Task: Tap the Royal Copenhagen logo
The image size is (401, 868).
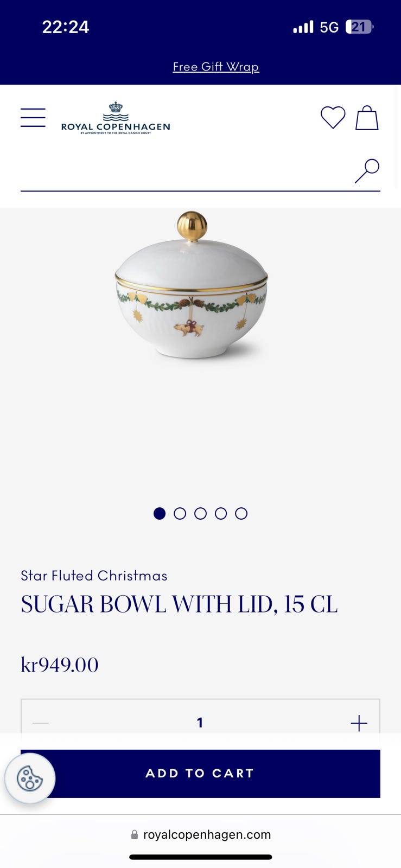Action: (x=116, y=118)
